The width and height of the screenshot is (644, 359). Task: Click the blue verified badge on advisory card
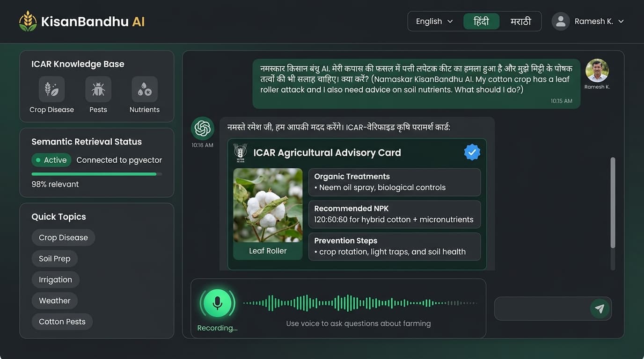tap(472, 152)
